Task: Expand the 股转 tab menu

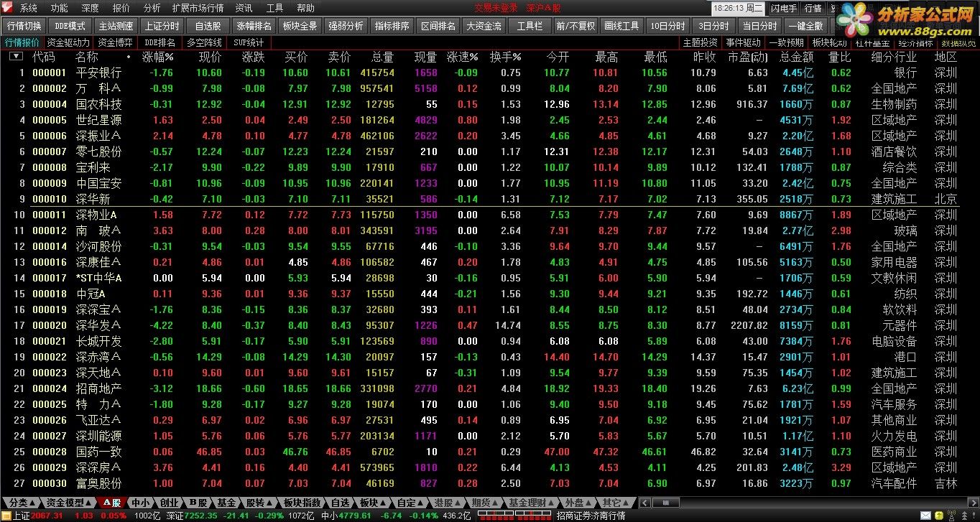Action: pos(269,504)
